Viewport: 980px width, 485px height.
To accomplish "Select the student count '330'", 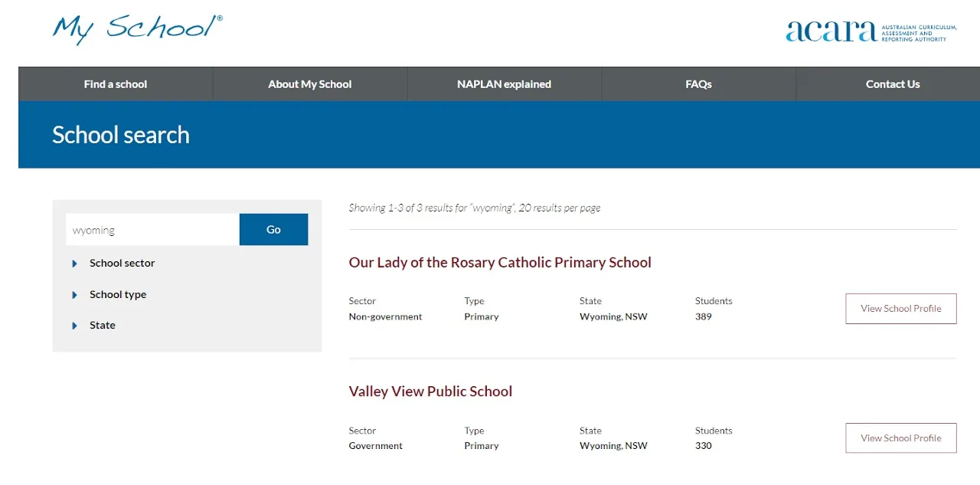I will (704, 445).
